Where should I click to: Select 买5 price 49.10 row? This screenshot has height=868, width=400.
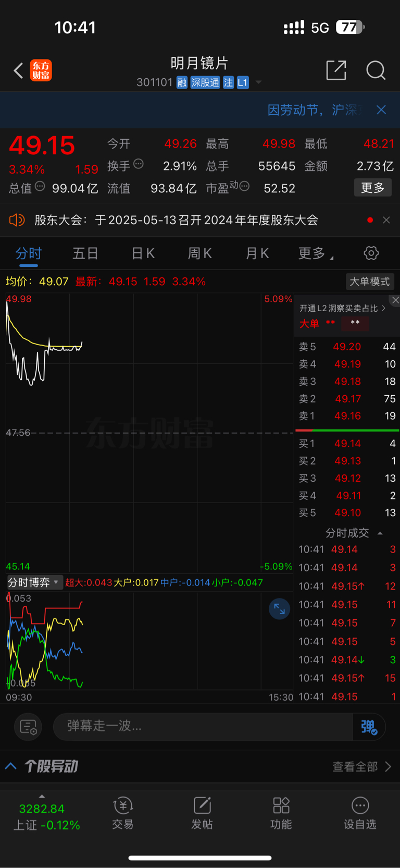pos(347,513)
